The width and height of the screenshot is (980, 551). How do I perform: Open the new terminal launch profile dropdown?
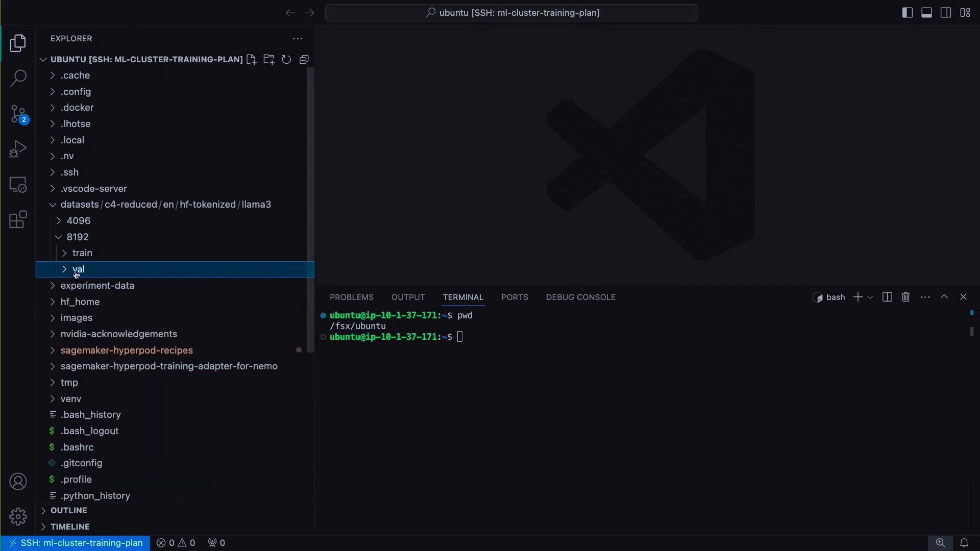click(870, 297)
